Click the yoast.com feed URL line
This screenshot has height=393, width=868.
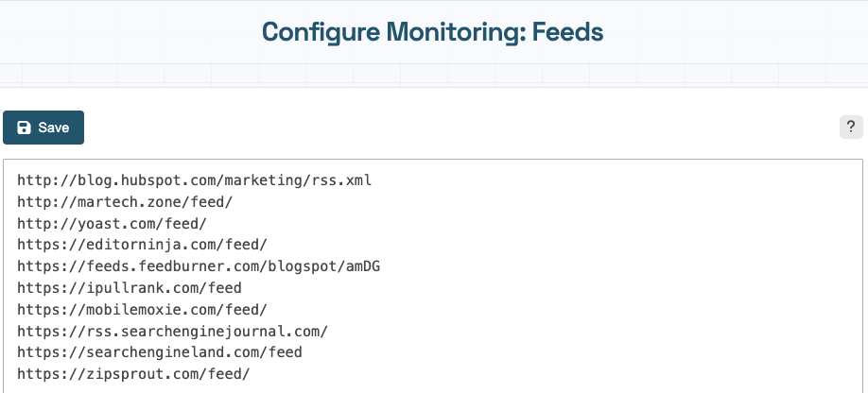(x=112, y=223)
